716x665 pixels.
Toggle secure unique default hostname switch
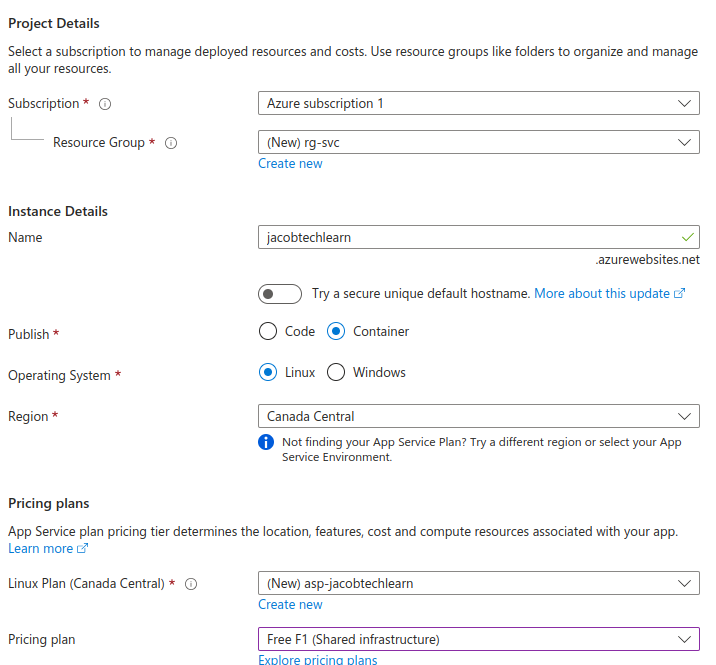[279, 294]
